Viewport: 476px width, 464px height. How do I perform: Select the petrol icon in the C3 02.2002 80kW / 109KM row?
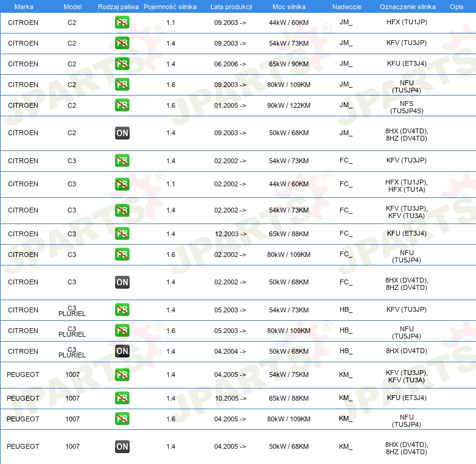122,255
